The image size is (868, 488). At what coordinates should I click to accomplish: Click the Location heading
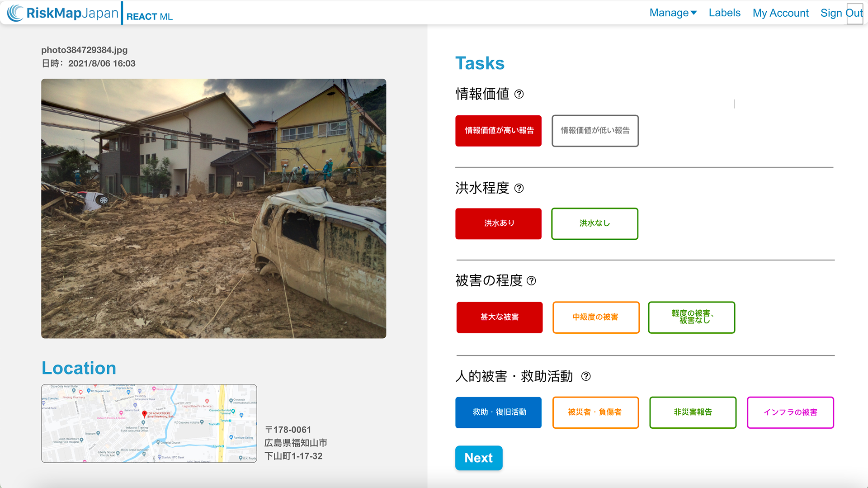(x=79, y=368)
